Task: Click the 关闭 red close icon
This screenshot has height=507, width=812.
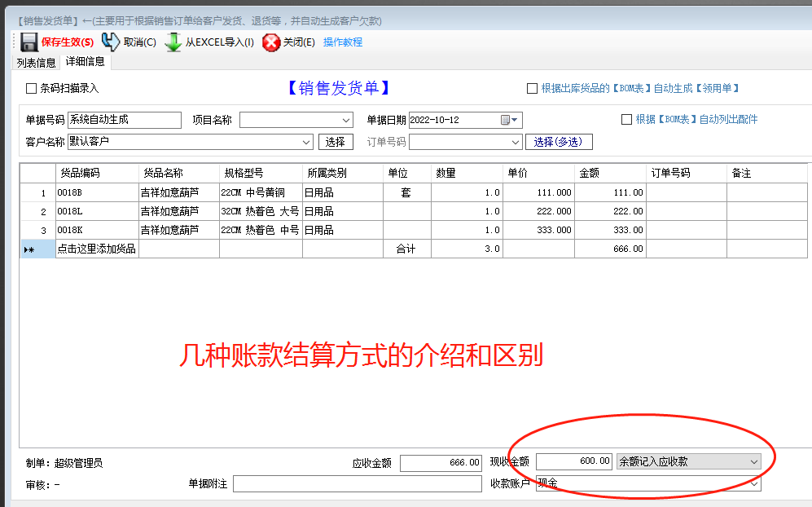Action: (x=270, y=42)
